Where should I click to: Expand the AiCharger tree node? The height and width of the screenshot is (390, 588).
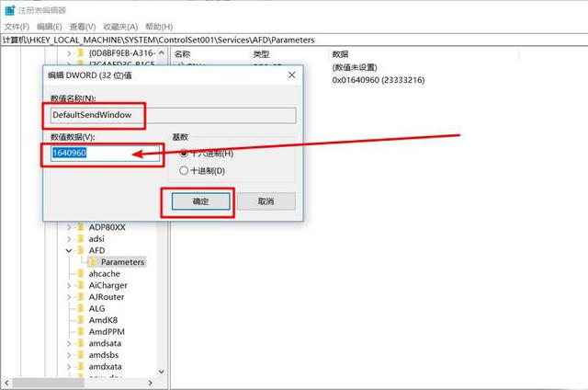pyautogui.click(x=69, y=286)
